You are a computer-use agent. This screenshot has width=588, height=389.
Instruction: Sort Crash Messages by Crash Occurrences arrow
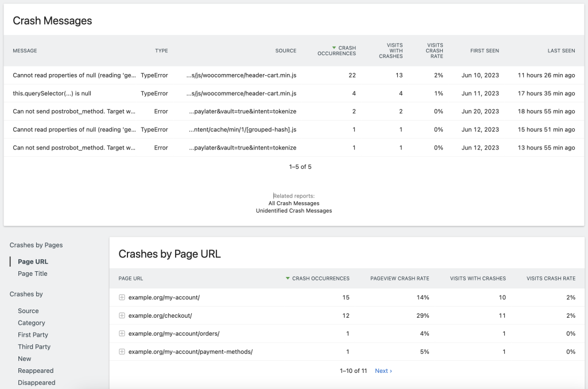[334, 48]
